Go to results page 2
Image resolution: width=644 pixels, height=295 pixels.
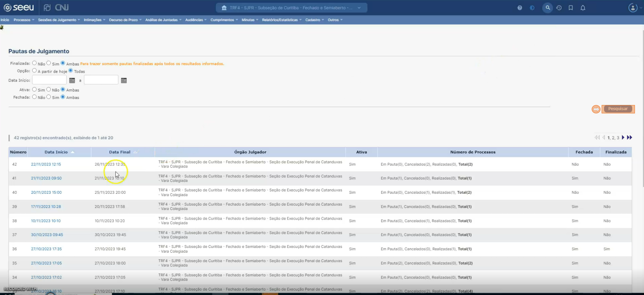click(613, 138)
